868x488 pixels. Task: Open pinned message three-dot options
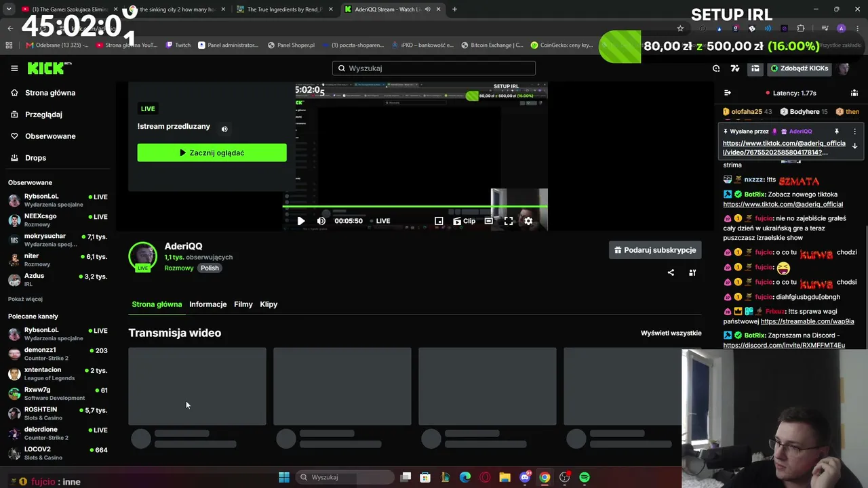tap(854, 131)
